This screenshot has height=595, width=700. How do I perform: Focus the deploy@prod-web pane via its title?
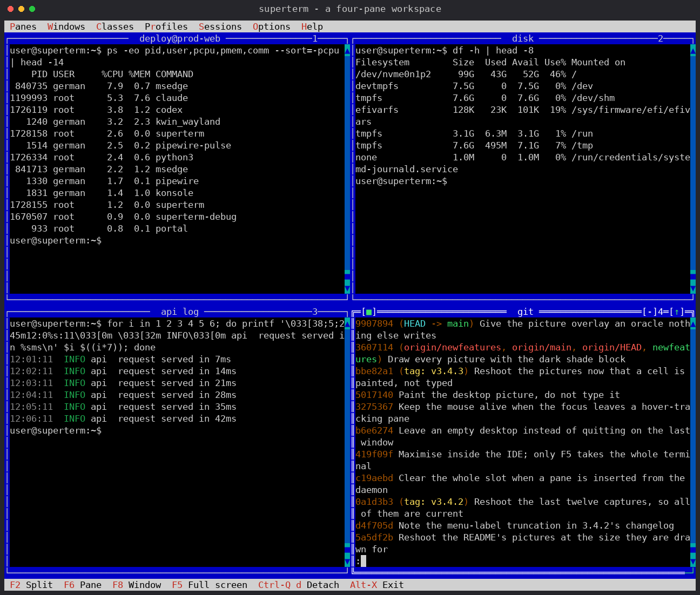180,38
